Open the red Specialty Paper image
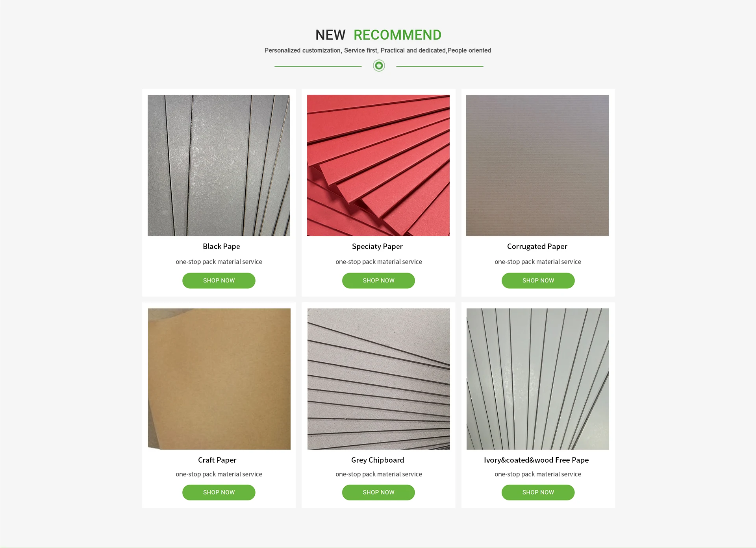756x548 pixels. coord(378,165)
